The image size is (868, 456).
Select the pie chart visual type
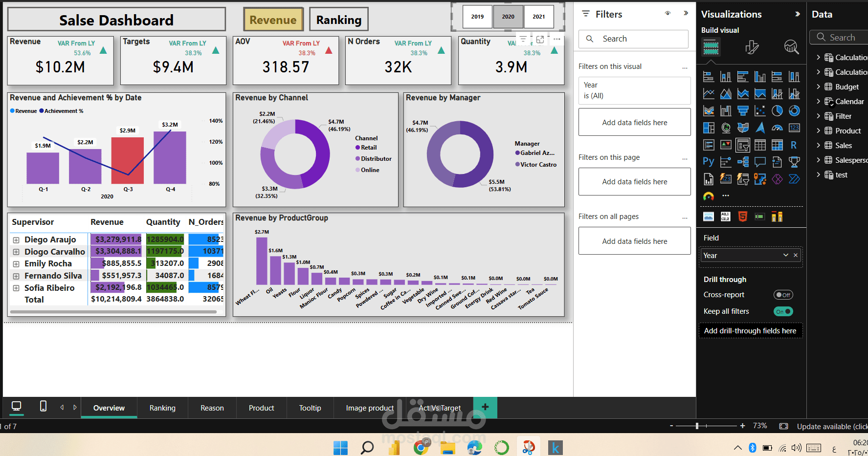[x=777, y=111]
